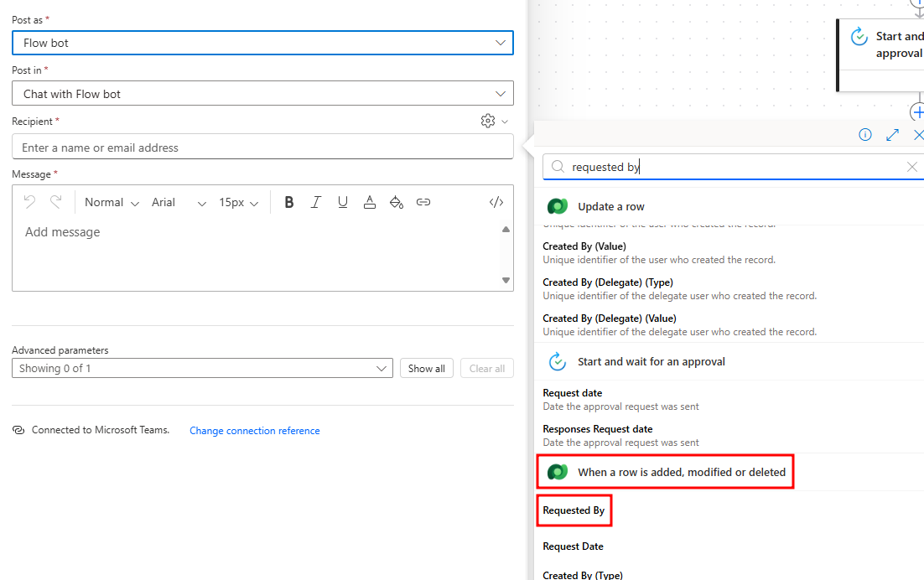The height and width of the screenshot is (580, 924).
Task: Click the Clear all button
Action: coord(487,368)
